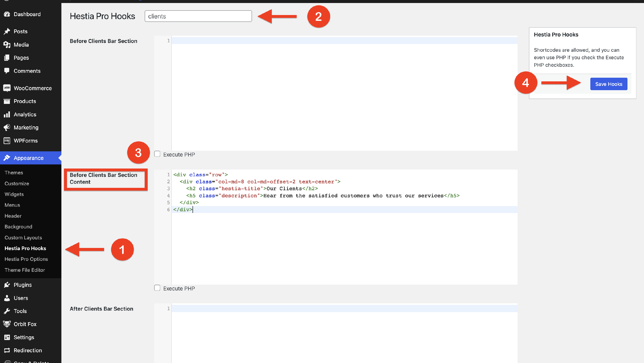Open the Custom Layouts submenu item
Screen dimensions: 644x363
pyautogui.click(x=23, y=237)
